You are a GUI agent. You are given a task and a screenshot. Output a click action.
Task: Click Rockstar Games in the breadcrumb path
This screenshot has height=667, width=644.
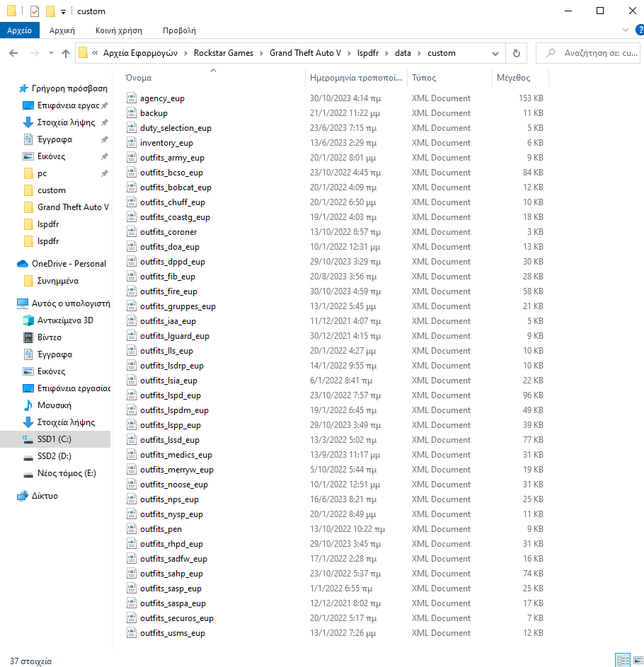pos(224,53)
